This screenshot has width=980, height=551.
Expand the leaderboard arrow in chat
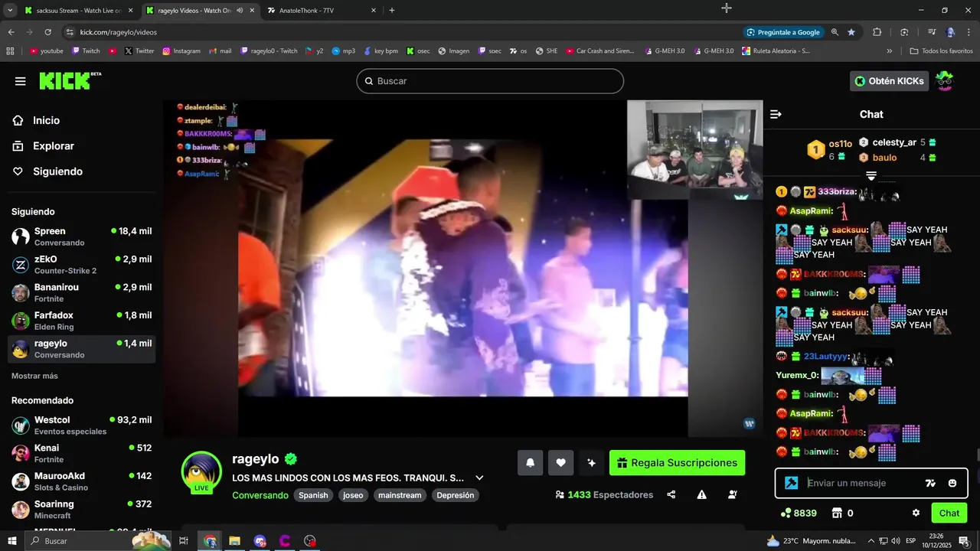[871, 176]
